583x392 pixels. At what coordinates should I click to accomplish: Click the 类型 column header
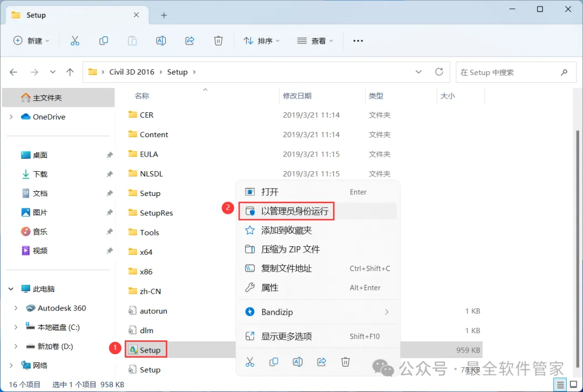tap(376, 96)
